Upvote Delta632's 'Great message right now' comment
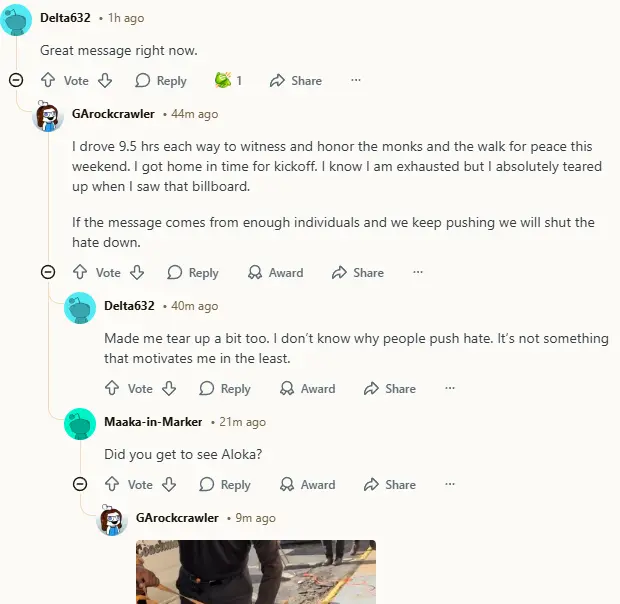Image resolution: width=620 pixels, height=604 pixels. point(48,81)
